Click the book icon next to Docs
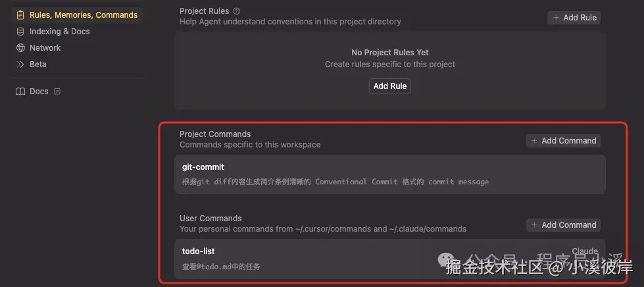 tap(20, 91)
